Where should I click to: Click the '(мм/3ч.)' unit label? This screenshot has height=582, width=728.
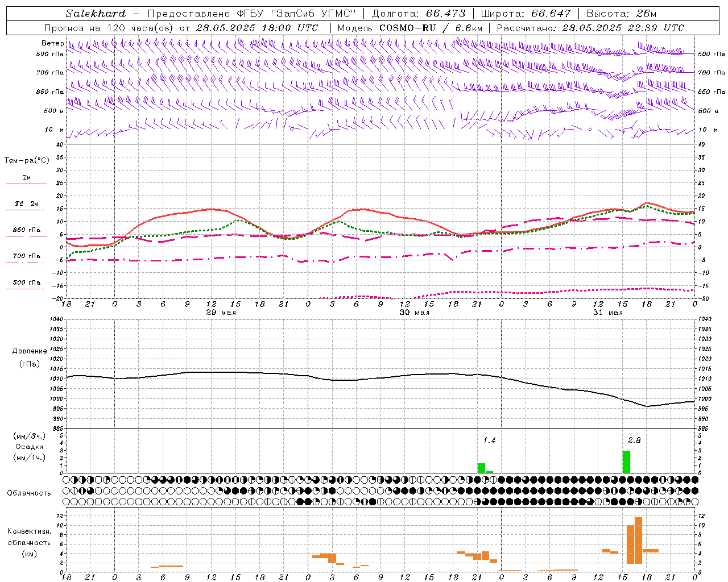tap(30, 436)
